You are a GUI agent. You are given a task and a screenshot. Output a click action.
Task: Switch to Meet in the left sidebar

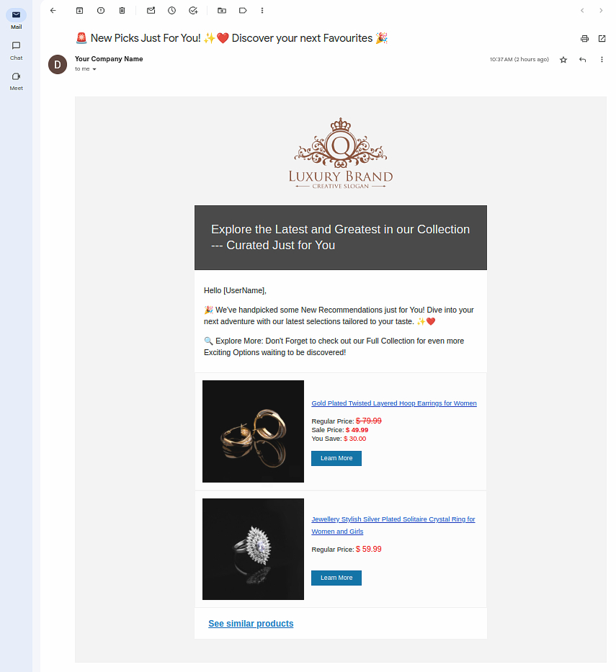[x=17, y=81]
